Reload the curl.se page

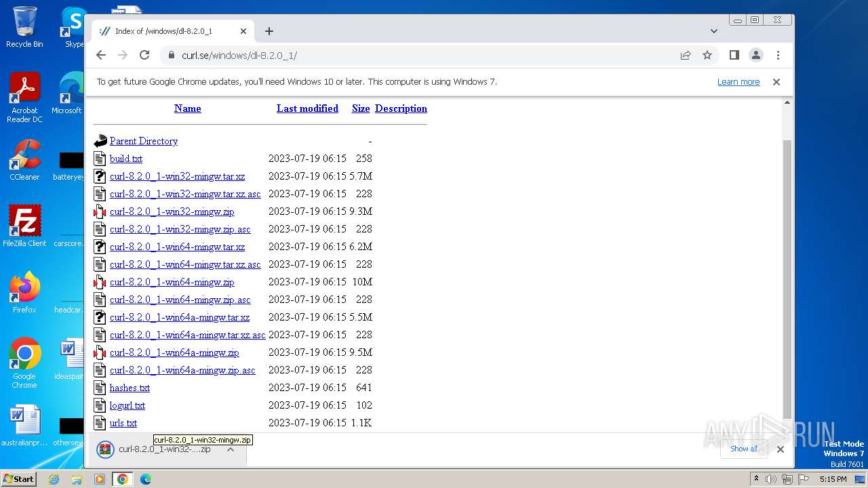144,55
